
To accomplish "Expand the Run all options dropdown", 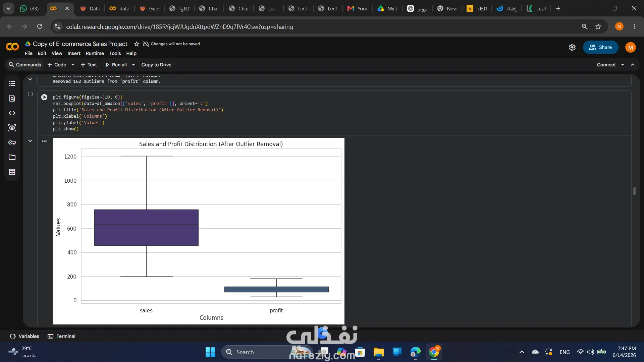I will click(133, 65).
